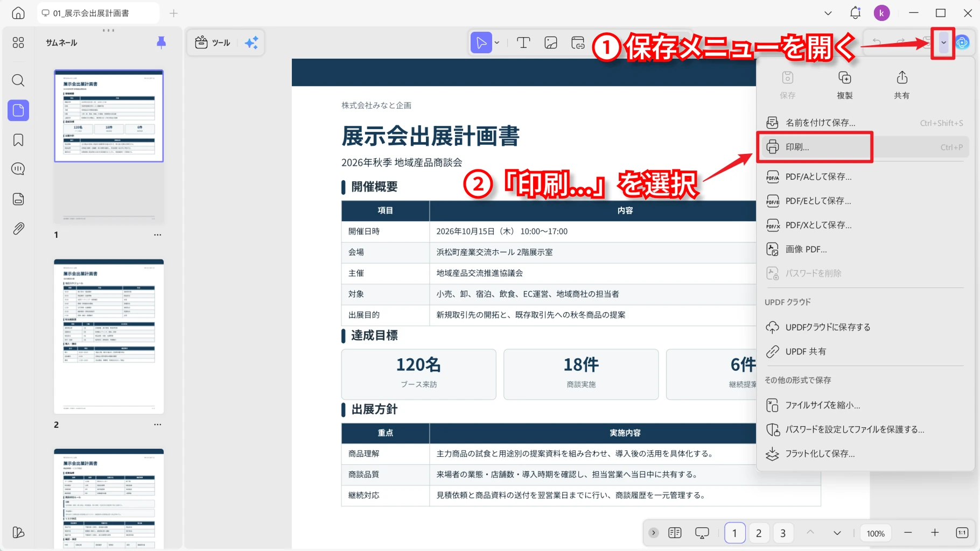Go to page 3 button
The height and width of the screenshot is (551, 980).
(x=783, y=533)
